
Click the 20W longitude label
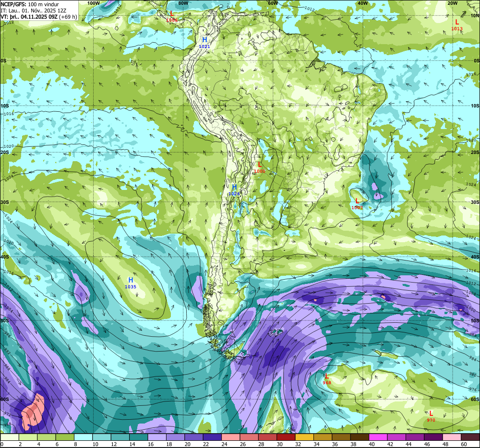pyautogui.click(x=452, y=3)
